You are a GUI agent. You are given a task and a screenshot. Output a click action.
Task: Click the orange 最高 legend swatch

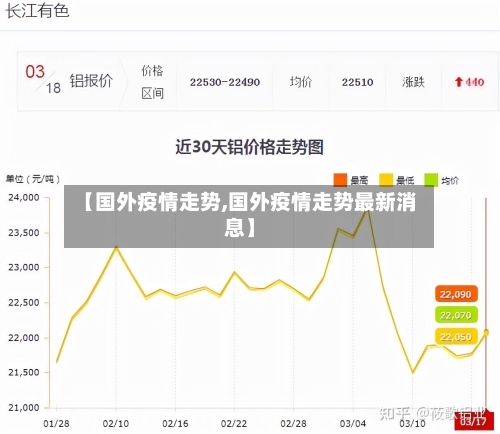(x=340, y=180)
